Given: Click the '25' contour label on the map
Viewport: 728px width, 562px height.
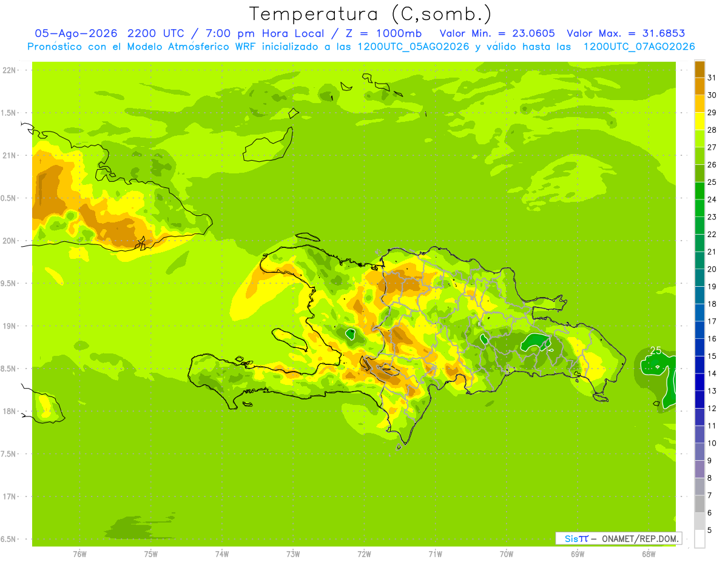Looking at the screenshot, I should (655, 350).
